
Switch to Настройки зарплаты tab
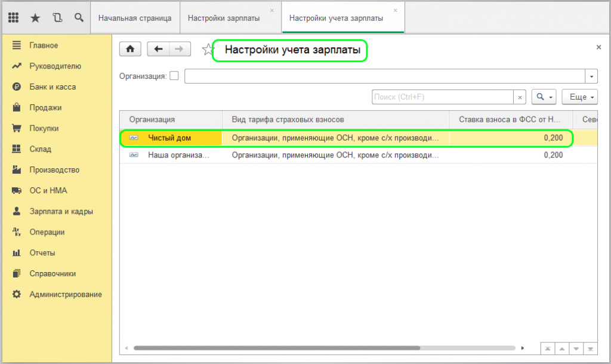tap(224, 18)
